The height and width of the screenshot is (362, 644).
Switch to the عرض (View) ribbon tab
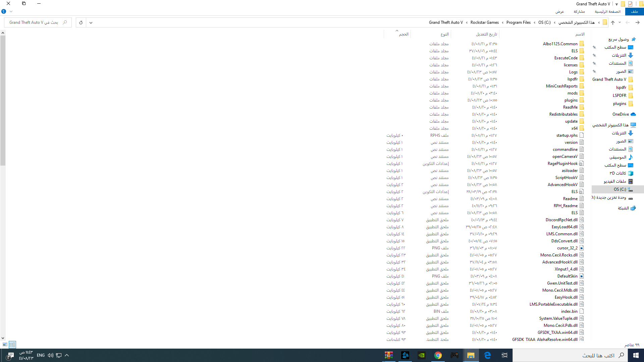tap(559, 11)
